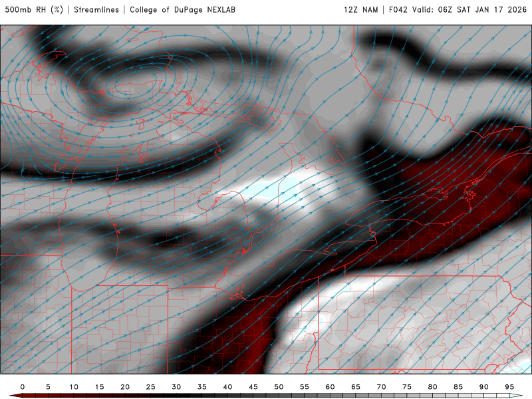This screenshot has height=399, width=532.
Task: Click the "65" color scale label
Action: point(356,387)
